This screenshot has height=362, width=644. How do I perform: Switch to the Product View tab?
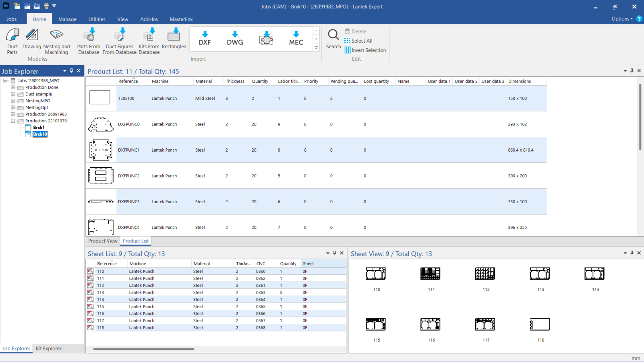click(103, 241)
